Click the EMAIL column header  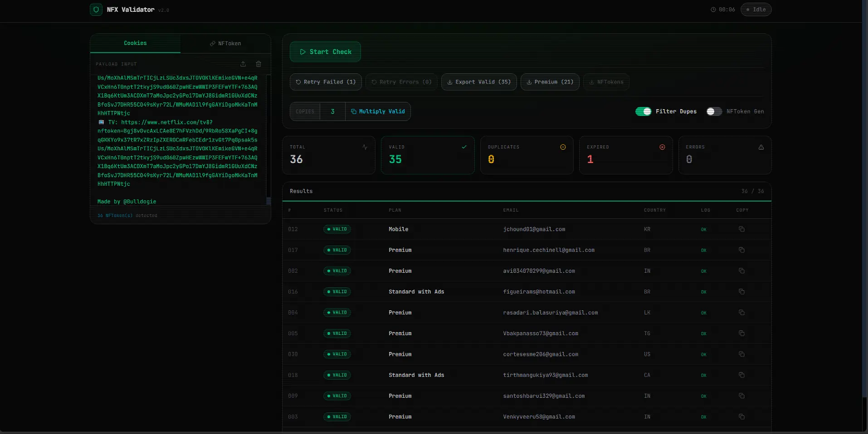tap(511, 210)
